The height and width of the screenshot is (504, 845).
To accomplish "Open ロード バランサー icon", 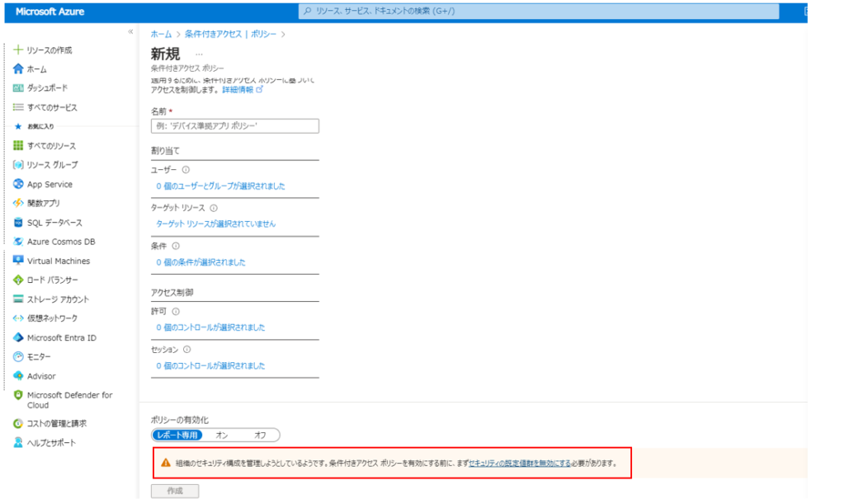I will click(x=18, y=280).
